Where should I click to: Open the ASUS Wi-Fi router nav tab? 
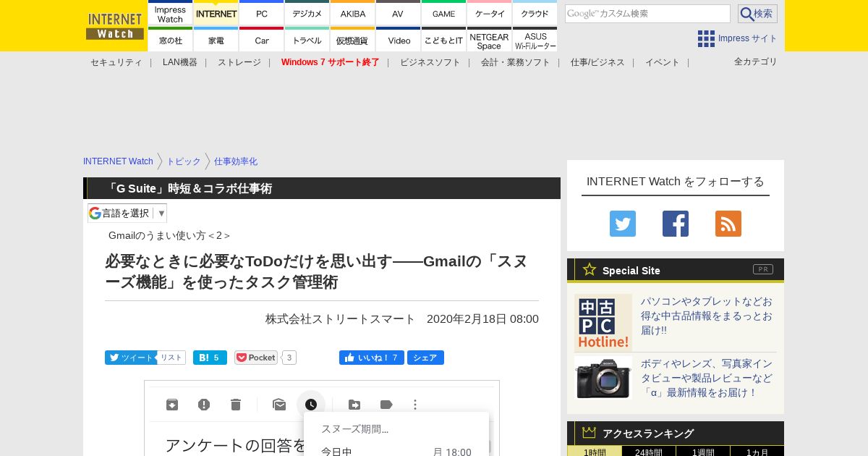click(535, 40)
